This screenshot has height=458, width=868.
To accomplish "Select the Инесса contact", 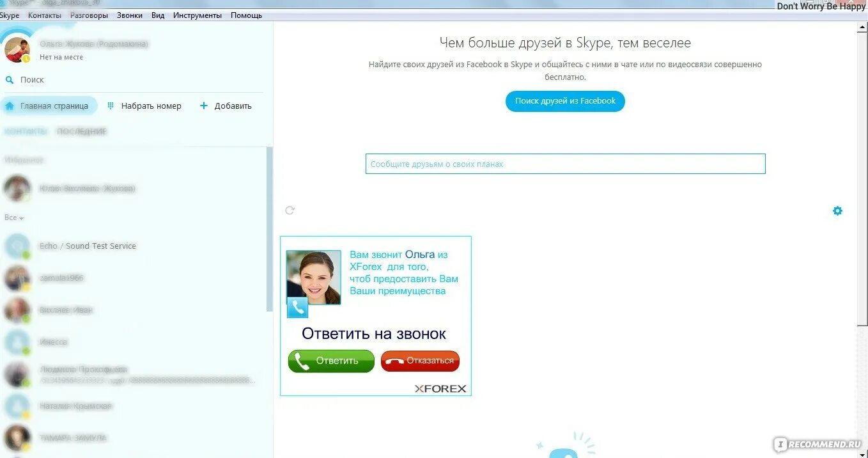I will 133,342.
